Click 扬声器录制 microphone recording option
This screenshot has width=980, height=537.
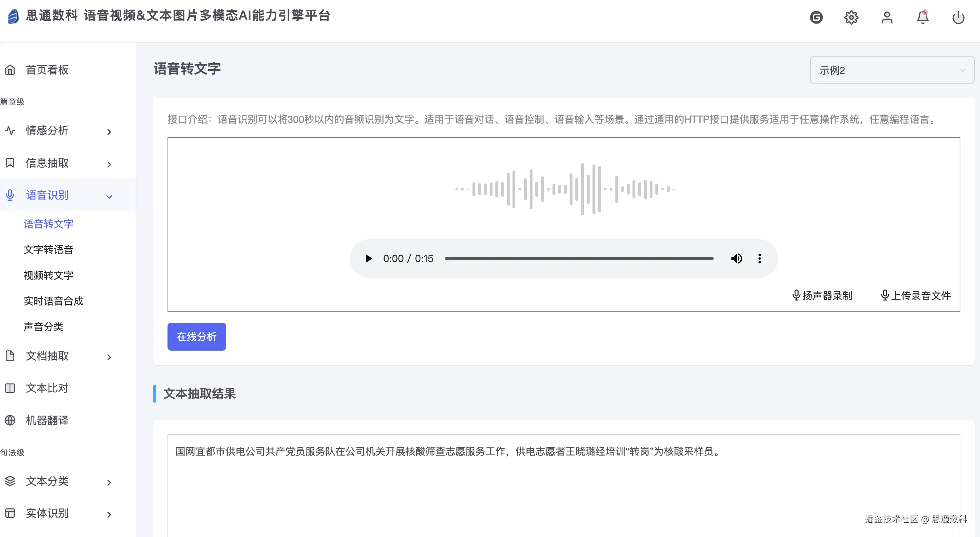point(822,295)
